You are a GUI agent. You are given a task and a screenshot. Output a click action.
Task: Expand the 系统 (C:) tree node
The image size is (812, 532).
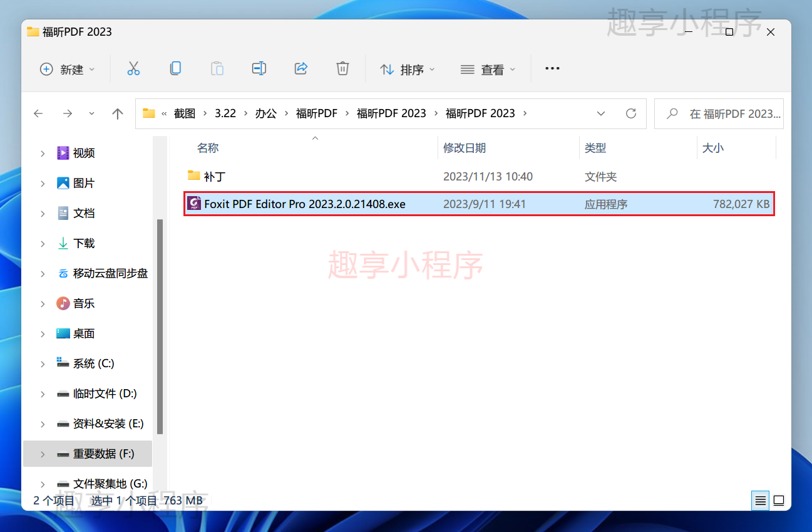coord(43,363)
